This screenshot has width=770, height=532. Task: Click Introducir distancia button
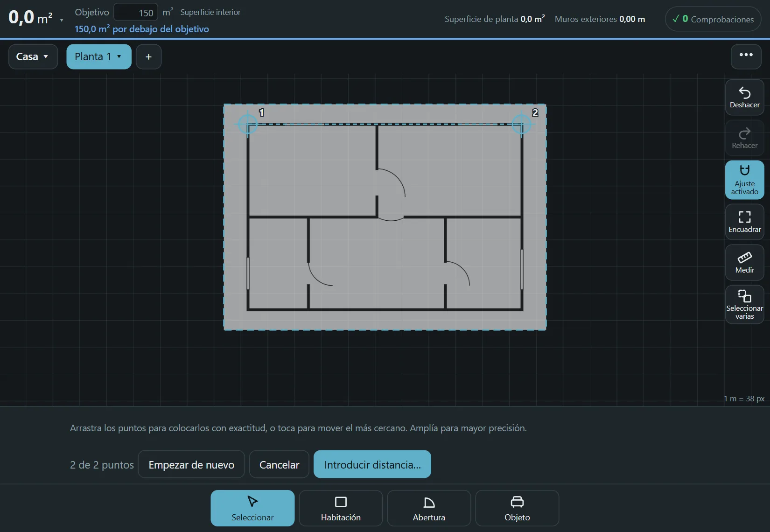coord(372,464)
